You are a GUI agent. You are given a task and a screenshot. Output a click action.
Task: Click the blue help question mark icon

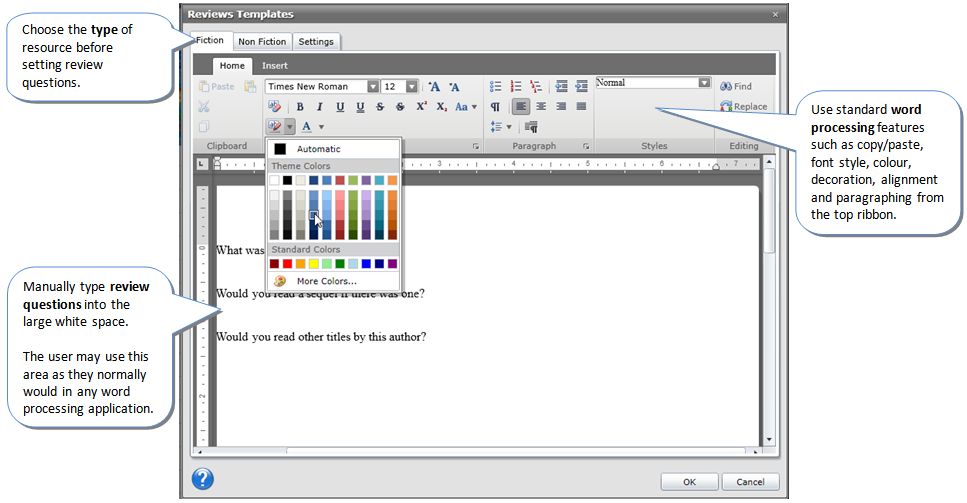203,479
